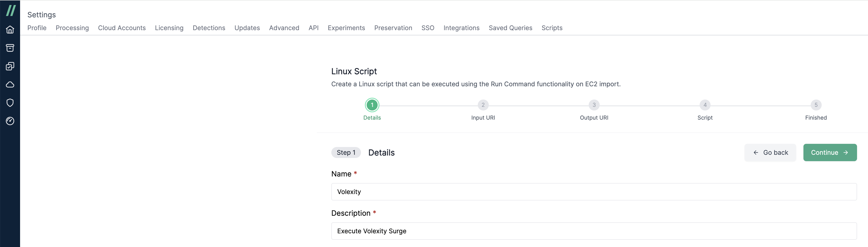Click the Name field containing Volexity
Viewport: 868px width, 247px height.
[x=594, y=192]
